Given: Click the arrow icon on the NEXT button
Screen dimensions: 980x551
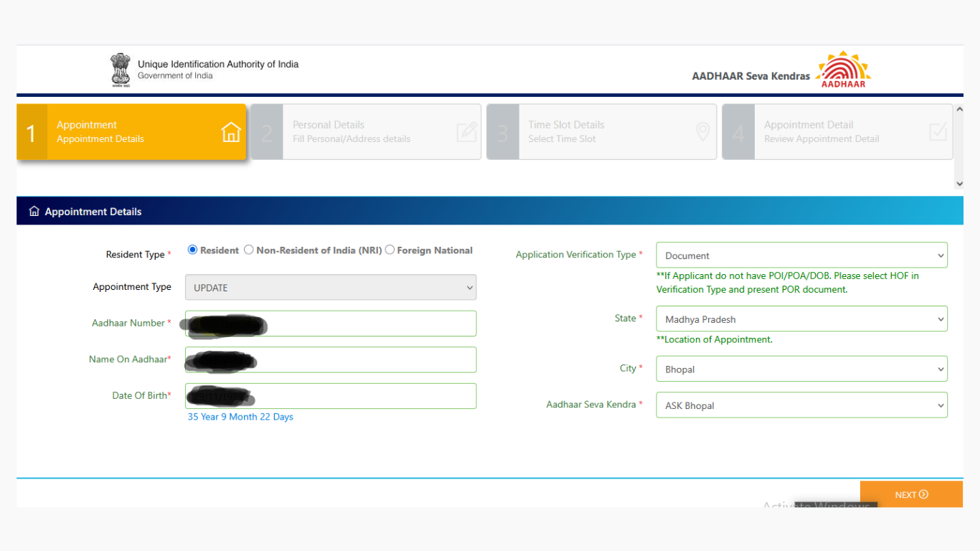Looking at the screenshot, I should [x=923, y=494].
